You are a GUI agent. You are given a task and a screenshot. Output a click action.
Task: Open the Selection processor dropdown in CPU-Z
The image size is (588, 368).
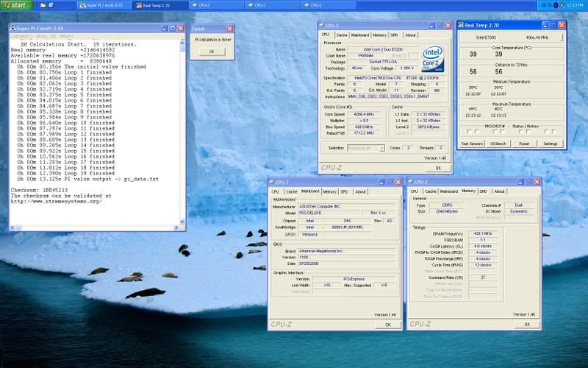point(366,148)
